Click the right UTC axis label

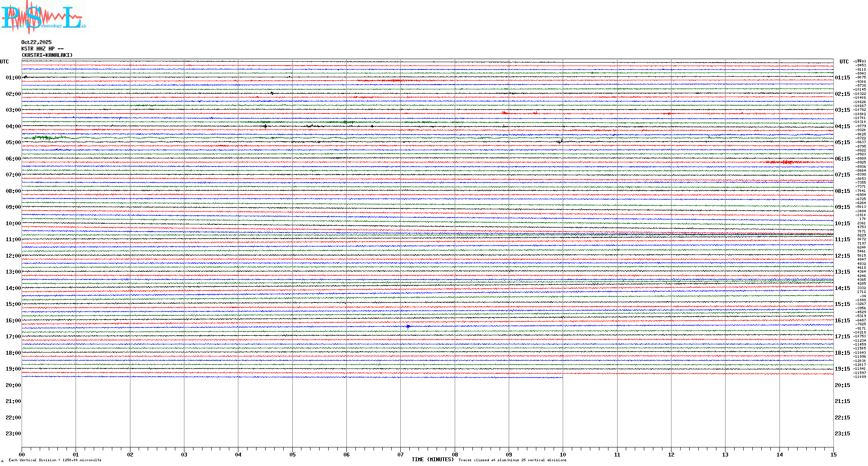point(844,62)
